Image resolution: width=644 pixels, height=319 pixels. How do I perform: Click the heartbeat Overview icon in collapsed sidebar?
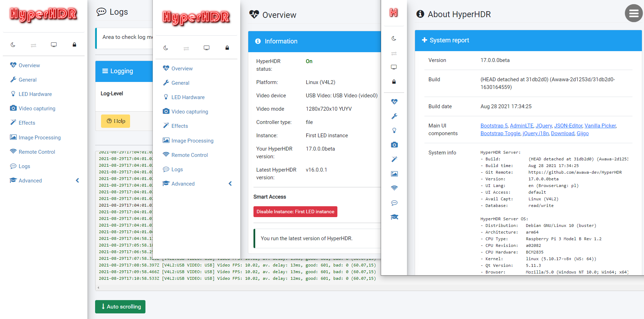(394, 102)
